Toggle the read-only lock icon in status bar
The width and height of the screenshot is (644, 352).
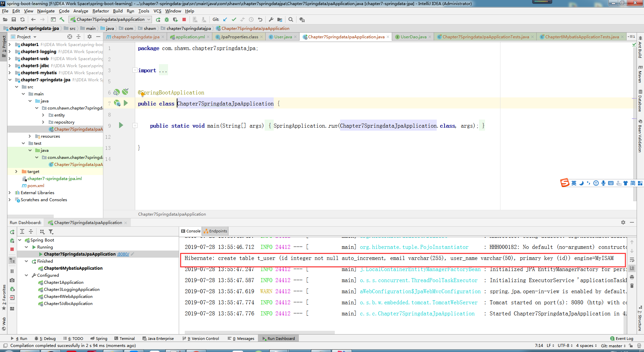pyautogui.click(x=631, y=346)
